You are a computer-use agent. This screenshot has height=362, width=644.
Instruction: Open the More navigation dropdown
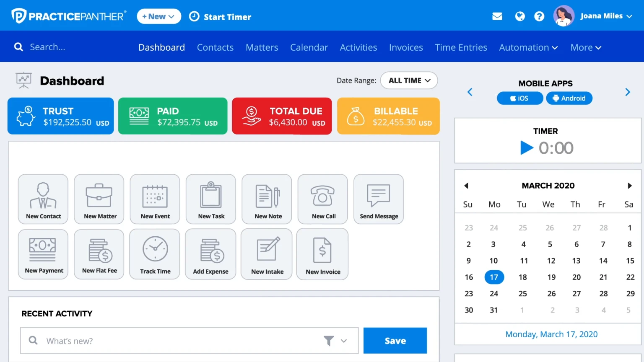[x=585, y=47]
